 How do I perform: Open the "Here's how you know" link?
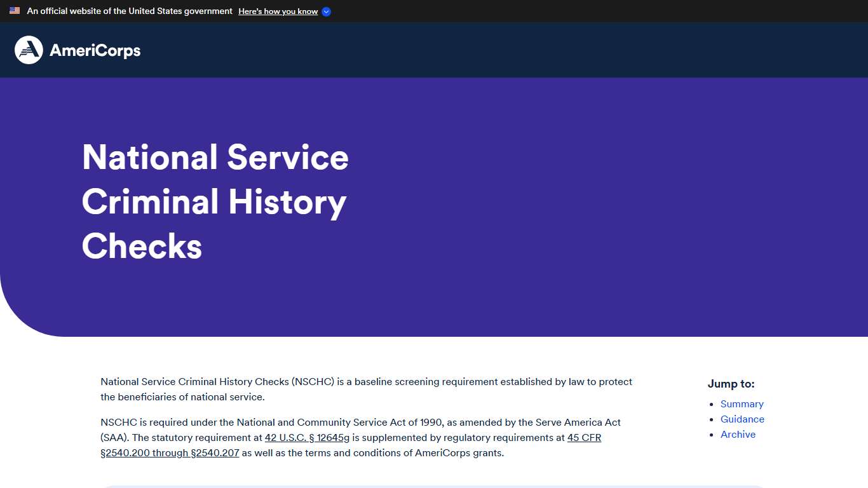pyautogui.click(x=278, y=11)
